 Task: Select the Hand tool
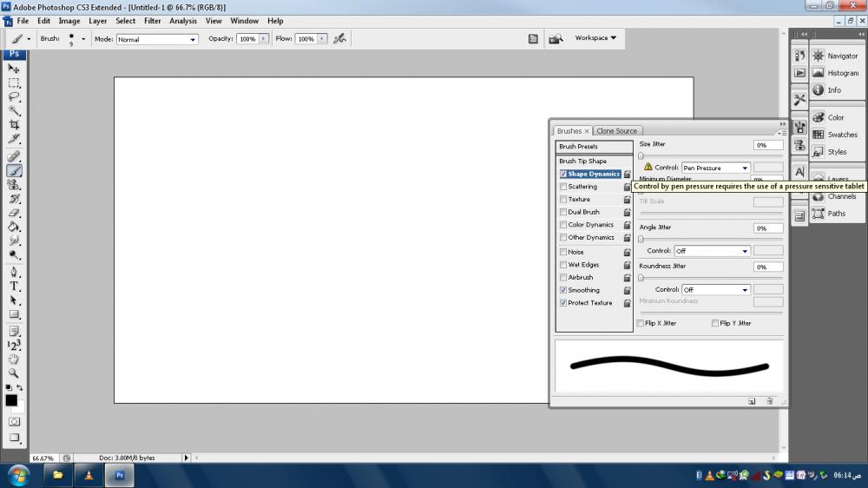pyautogui.click(x=14, y=359)
